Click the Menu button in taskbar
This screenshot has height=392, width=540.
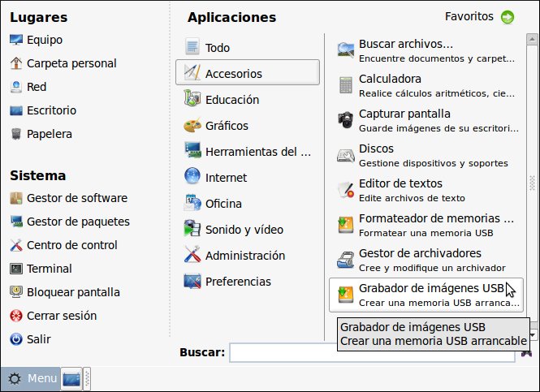click(x=31, y=378)
